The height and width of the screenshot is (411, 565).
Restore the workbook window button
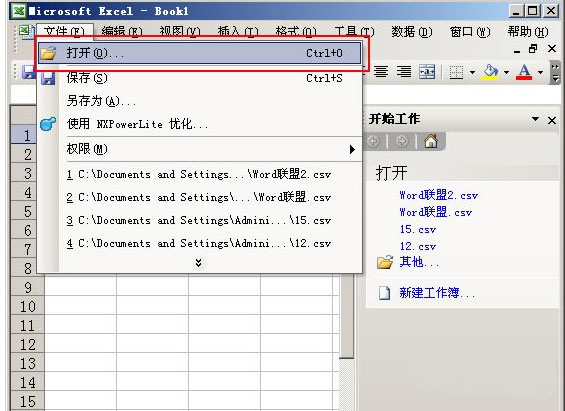(x=533, y=48)
